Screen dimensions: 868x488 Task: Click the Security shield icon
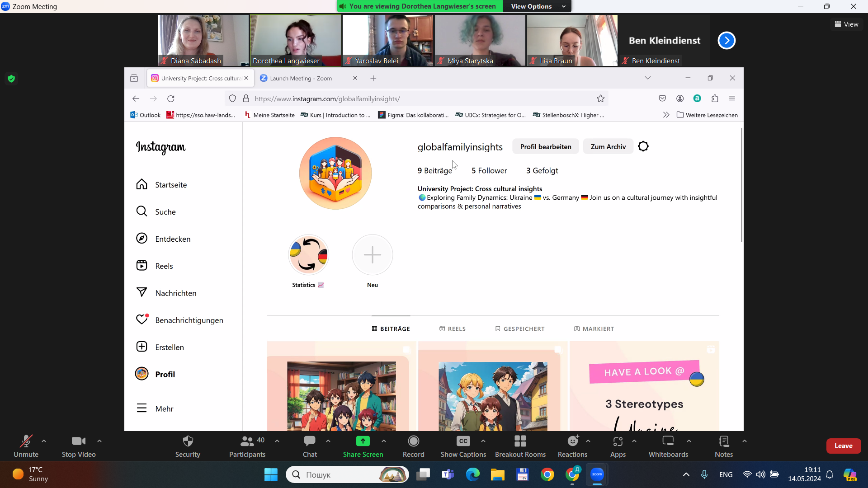click(188, 441)
